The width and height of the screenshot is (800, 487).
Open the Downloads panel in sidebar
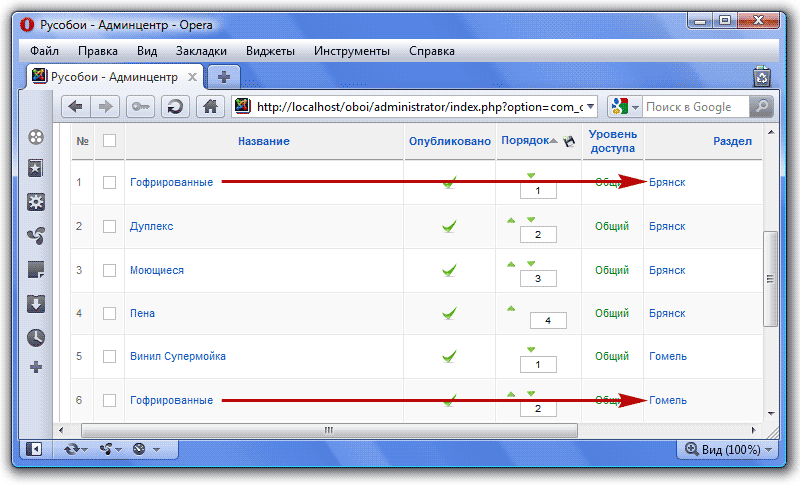tap(36, 304)
